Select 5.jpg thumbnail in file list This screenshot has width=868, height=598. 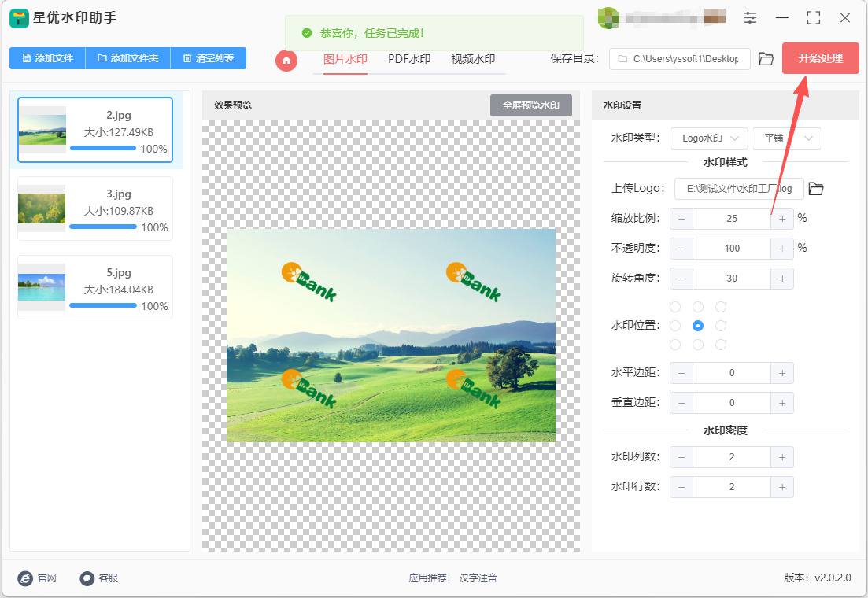pyautogui.click(x=42, y=287)
